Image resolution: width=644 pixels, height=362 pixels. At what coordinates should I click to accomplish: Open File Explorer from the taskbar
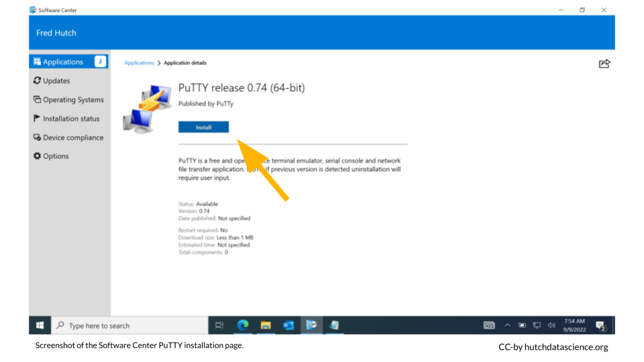[x=266, y=326]
